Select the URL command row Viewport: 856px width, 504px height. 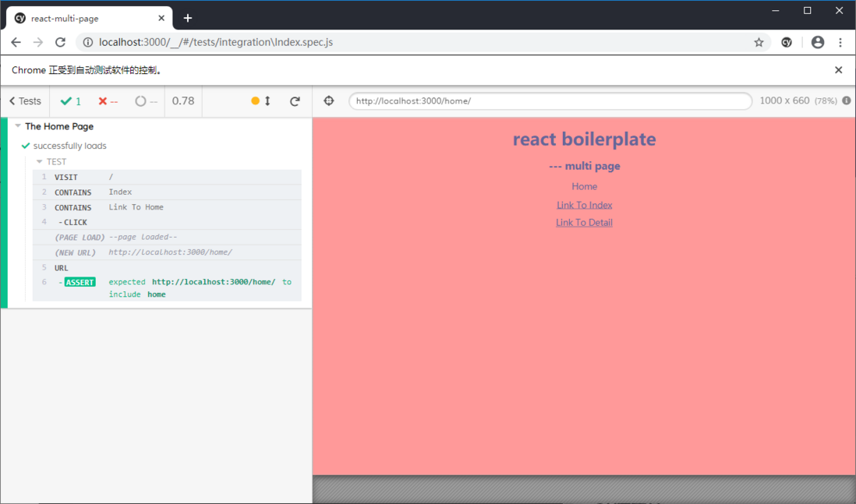click(167, 268)
